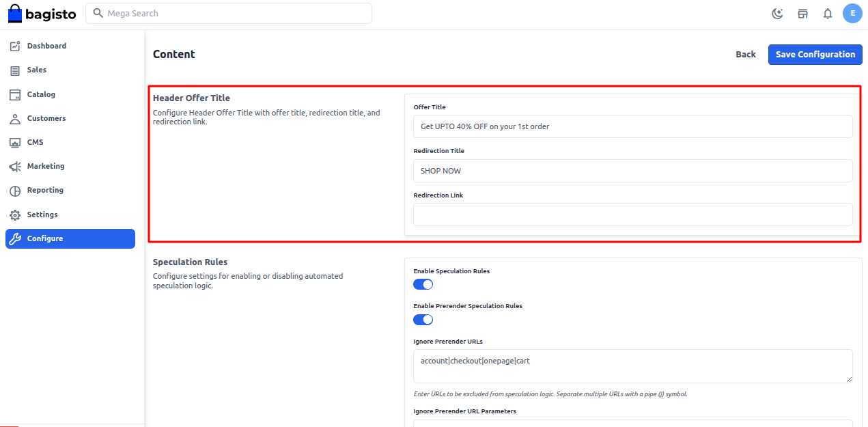The image size is (868, 427).
Task: Open the notifications bell
Action: (x=828, y=14)
